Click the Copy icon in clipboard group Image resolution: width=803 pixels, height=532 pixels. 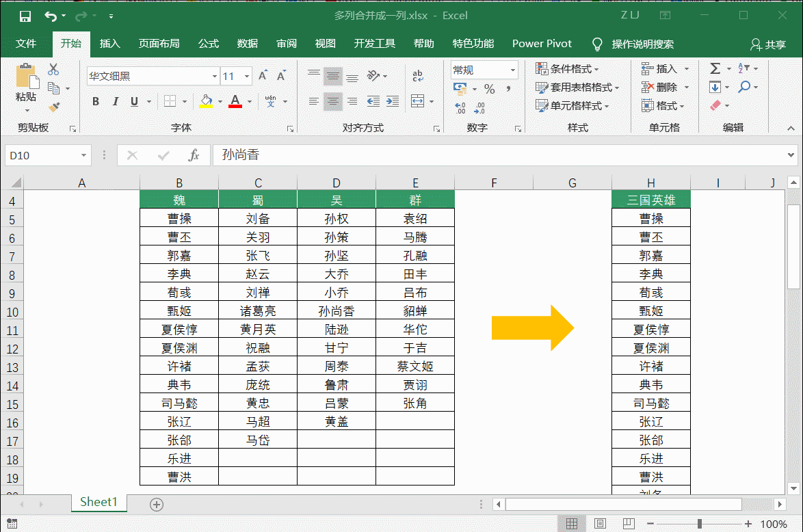coord(53,88)
